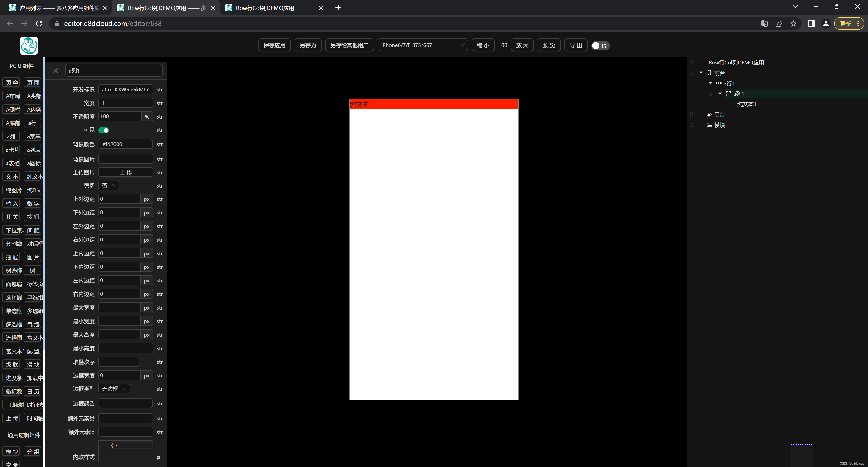868x467 pixels.
Task: Open the browser share icon
Action: [779, 24]
